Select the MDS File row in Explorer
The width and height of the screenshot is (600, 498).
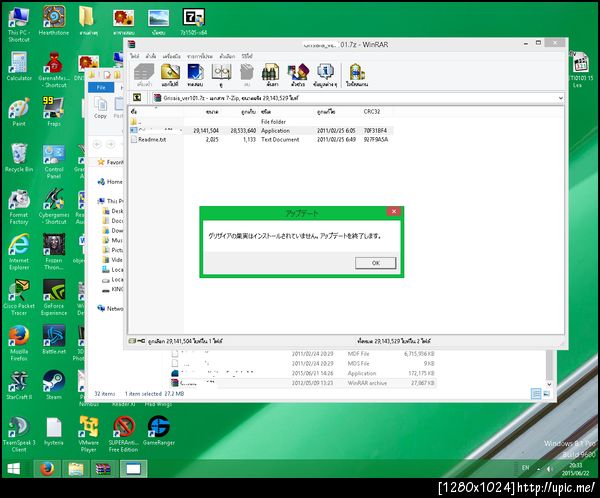(x=302, y=364)
